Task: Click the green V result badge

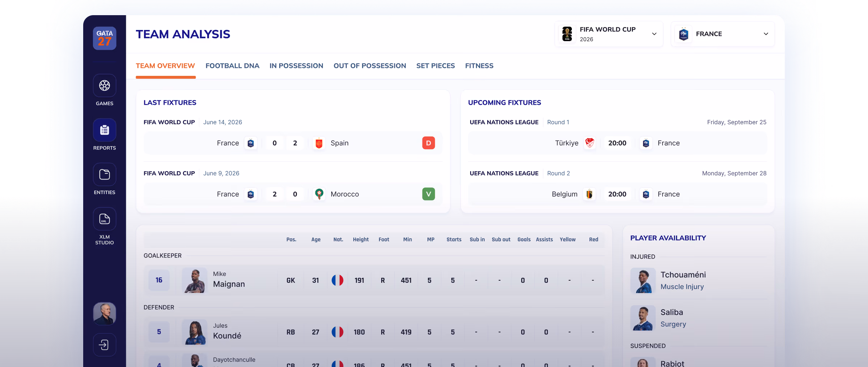Action: 429,194
